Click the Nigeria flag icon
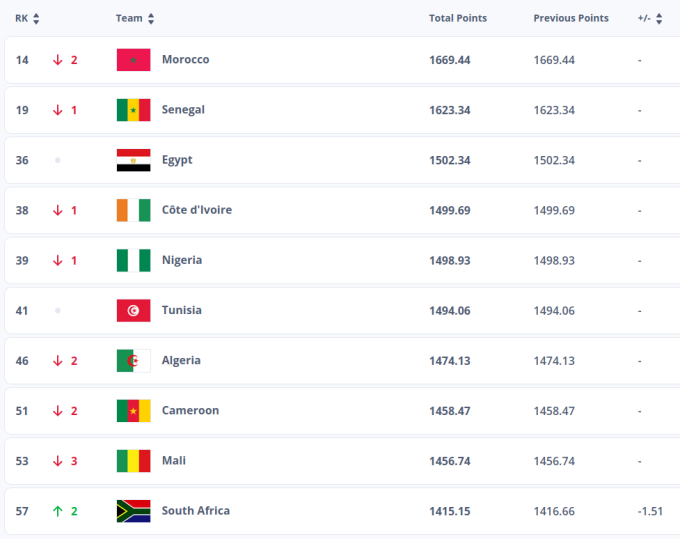This screenshot has height=539, width=680. click(133, 260)
